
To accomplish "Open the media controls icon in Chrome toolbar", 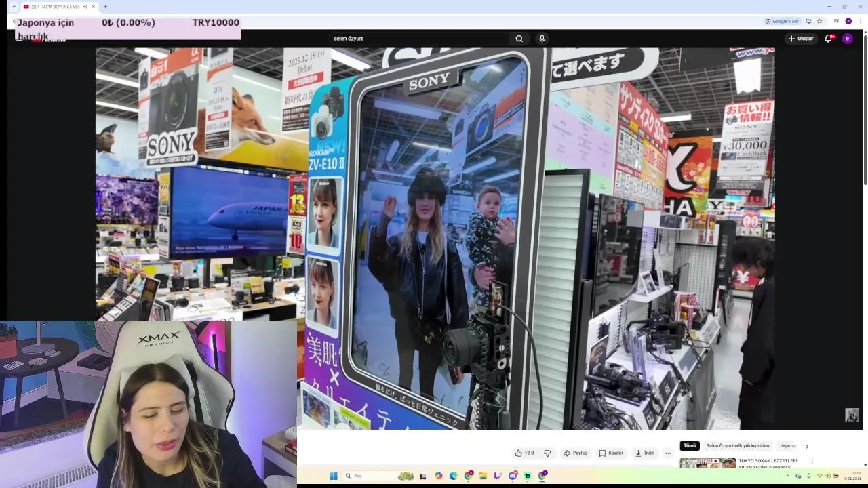I will (x=836, y=21).
